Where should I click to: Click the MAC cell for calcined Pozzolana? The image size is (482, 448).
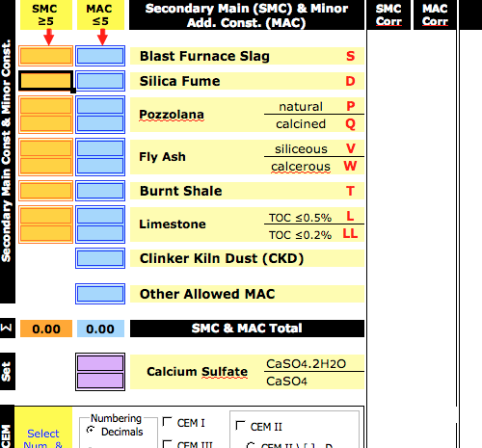coord(100,123)
